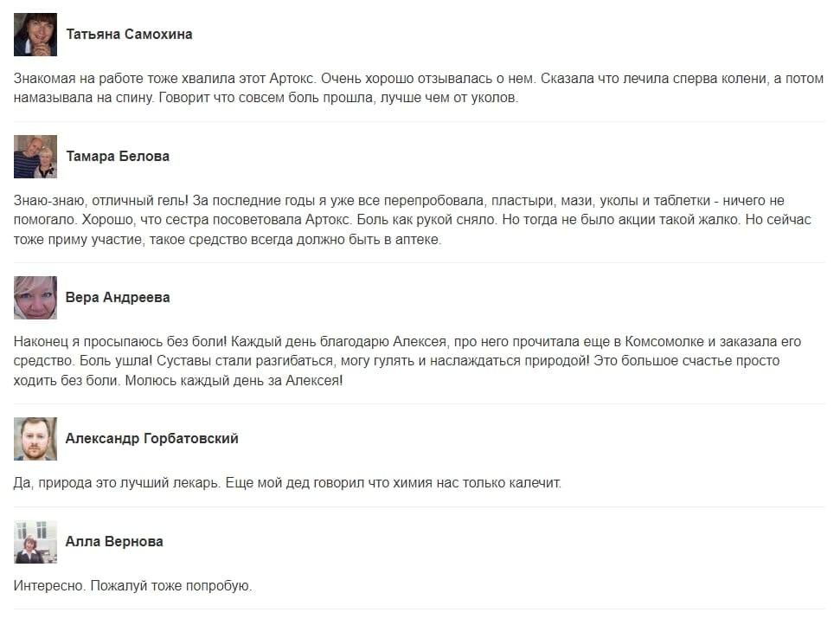Click the sentence 'Молюсь каждый день за Алексея!'
840x619 pixels.
click(234, 381)
